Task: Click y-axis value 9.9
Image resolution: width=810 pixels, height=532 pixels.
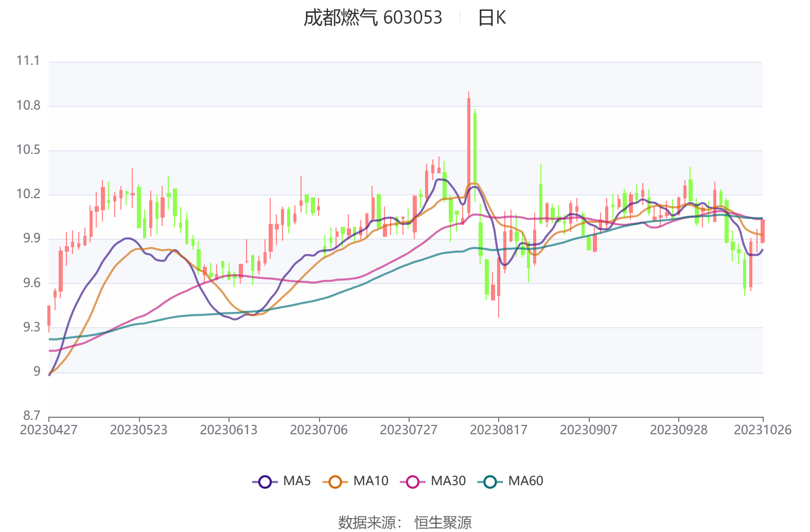Action: pyautogui.click(x=31, y=239)
